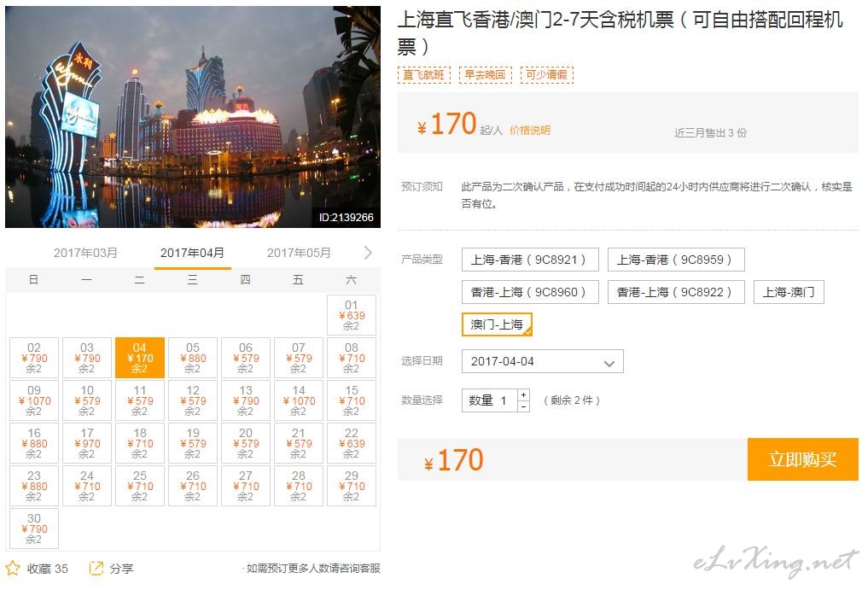Viewport: 868px width, 590px height.
Task: Go to next month with right arrow
Action: tap(368, 253)
